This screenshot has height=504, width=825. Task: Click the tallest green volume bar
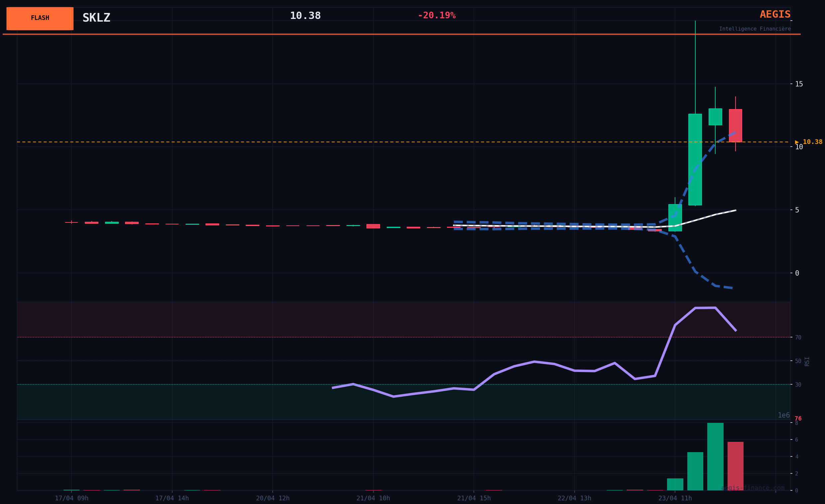pyautogui.click(x=715, y=456)
